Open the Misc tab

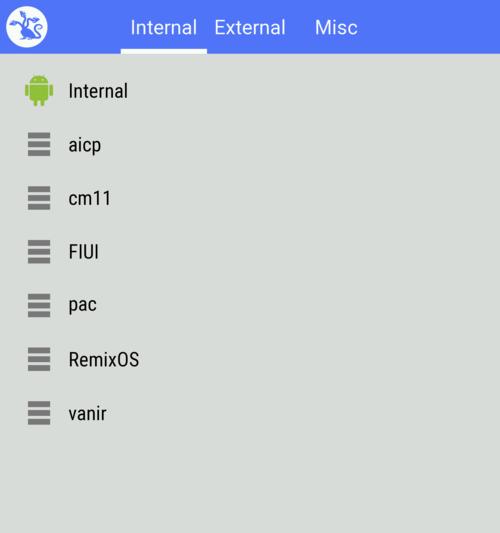(336, 27)
